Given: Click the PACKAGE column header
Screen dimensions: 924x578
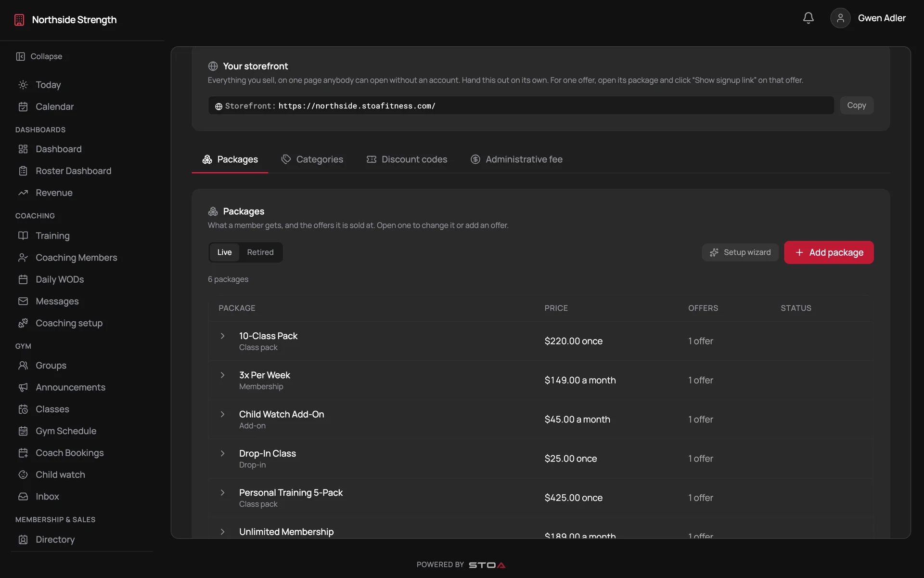Looking at the screenshot, I should pos(237,308).
